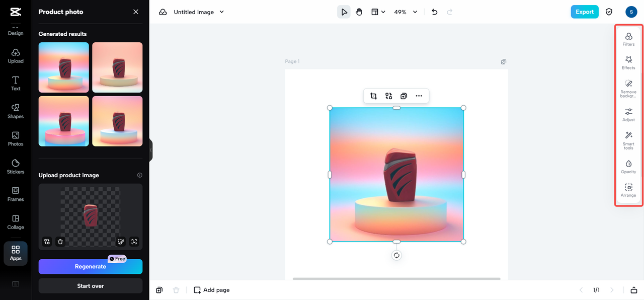Select the top-left generated result thumbnail

coord(64,67)
